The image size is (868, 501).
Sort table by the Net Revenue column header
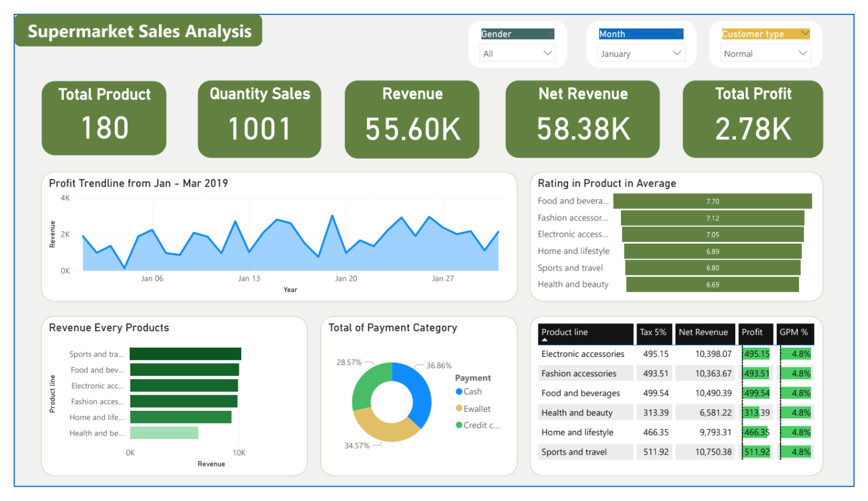(x=703, y=332)
